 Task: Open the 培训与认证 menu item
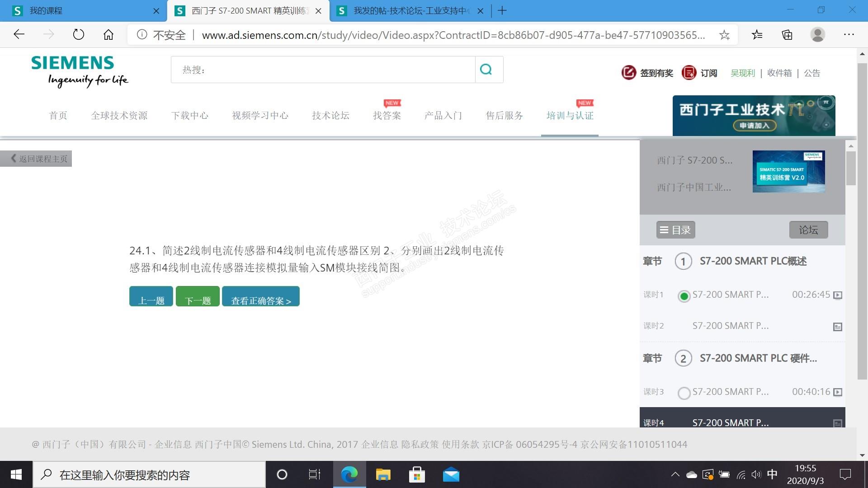click(x=570, y=116)
